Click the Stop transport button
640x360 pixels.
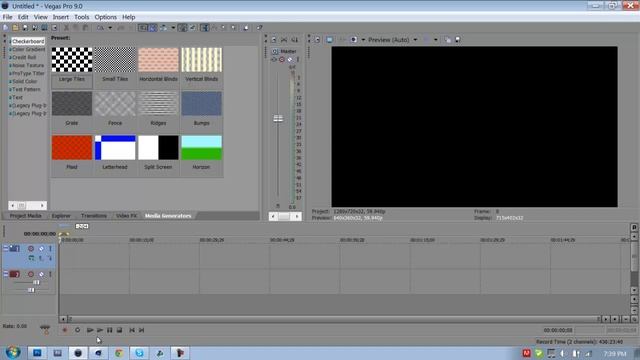click(119, 330)
